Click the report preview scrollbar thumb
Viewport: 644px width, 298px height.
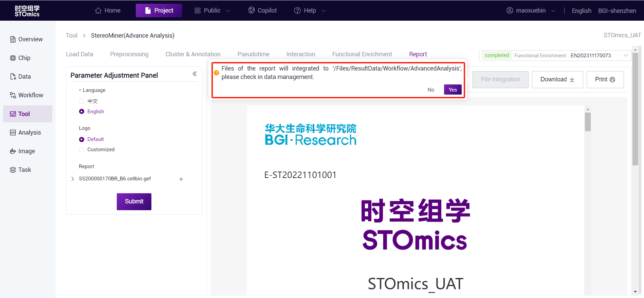pos(588,122)
